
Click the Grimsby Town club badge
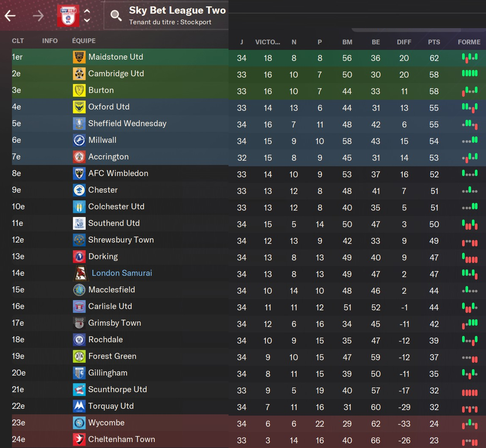tap(79, 323)
